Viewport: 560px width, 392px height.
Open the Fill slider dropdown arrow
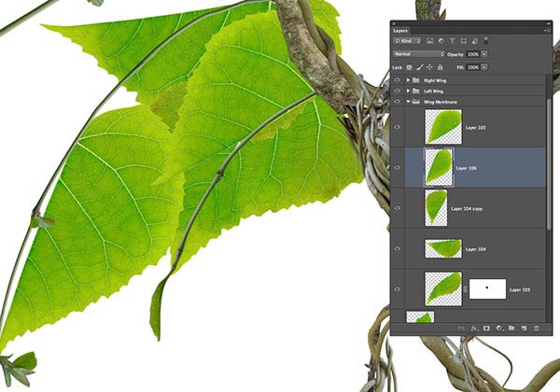484,67
